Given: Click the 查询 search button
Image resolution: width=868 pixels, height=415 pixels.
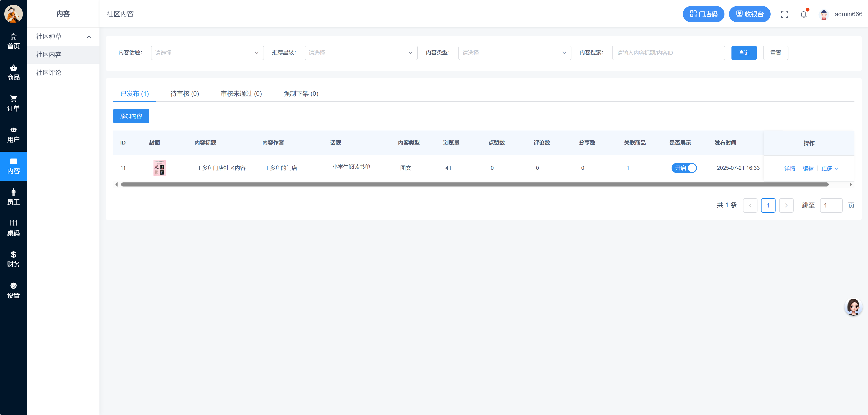Looking at the screenshot, I should [744, 53].
